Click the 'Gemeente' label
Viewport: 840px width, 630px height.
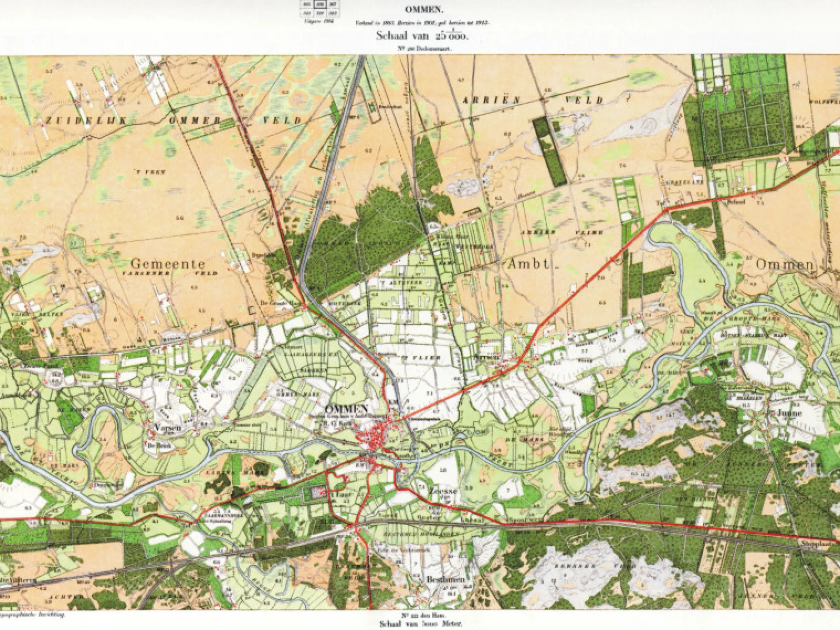168,263
